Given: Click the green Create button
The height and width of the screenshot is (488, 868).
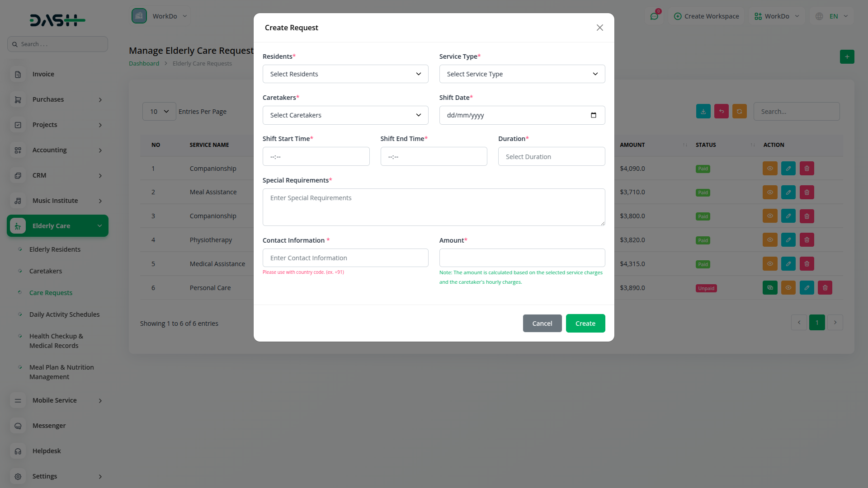Looking at the screenshot, I should click(585, 324).
